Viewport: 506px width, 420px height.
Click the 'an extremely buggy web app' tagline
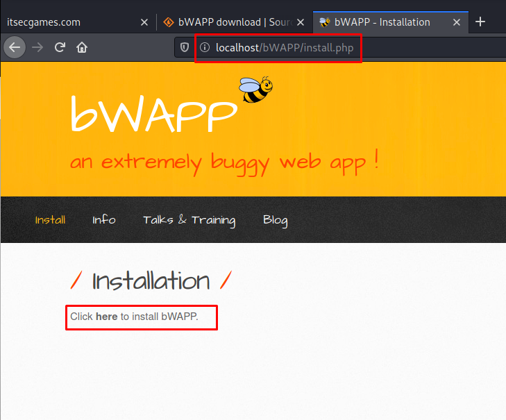pyautogui.click(x=224, y=162)
